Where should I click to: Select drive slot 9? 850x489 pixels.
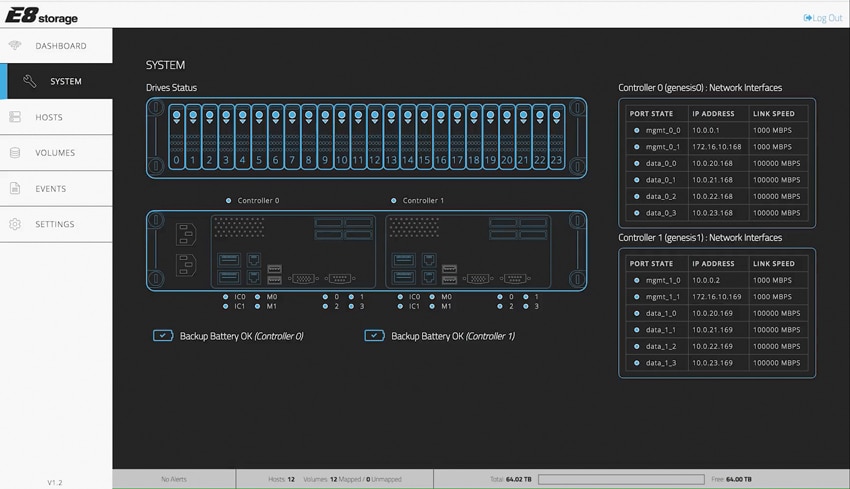325,138
